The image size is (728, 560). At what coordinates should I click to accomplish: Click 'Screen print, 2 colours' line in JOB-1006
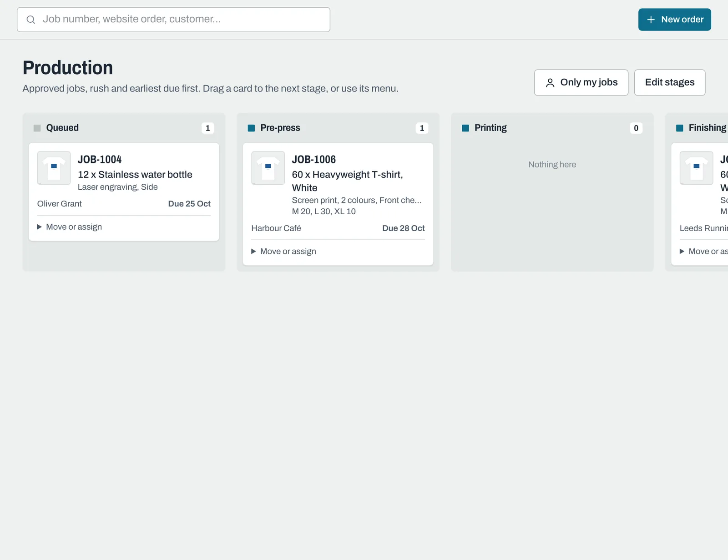coord(357,200)
